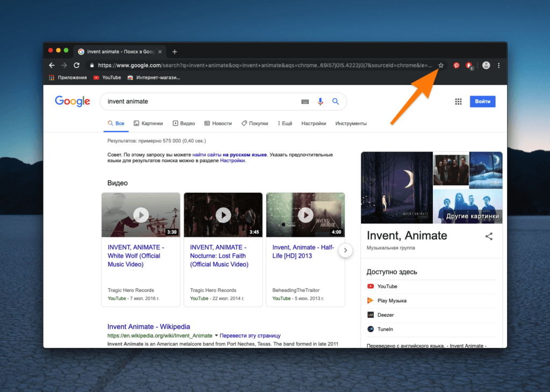Open the Pinterest extension icon
This screenshot has width=550, height=392.
click(456, 65)
